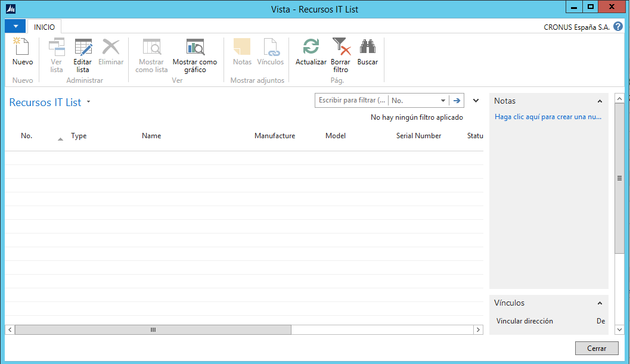Click the horizontal scrollbar left arrow
This screenshot has height=364, width=630.
pos(10,330)
